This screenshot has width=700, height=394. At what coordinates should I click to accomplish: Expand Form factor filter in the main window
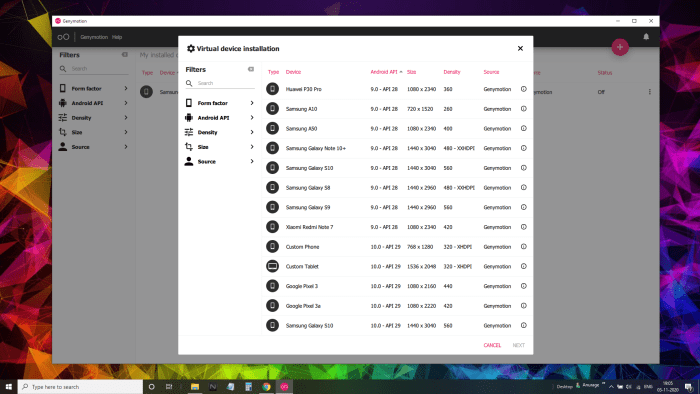tap(93, 88)
